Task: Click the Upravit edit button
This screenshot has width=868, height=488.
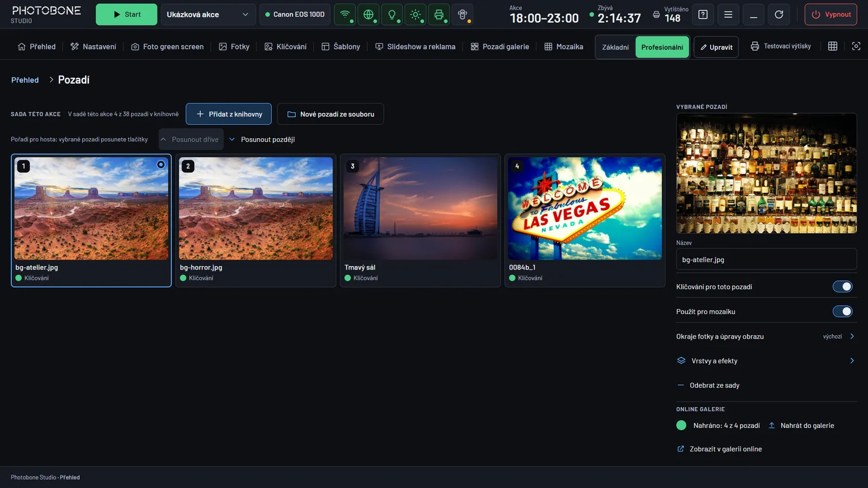Action: point(716,47)
